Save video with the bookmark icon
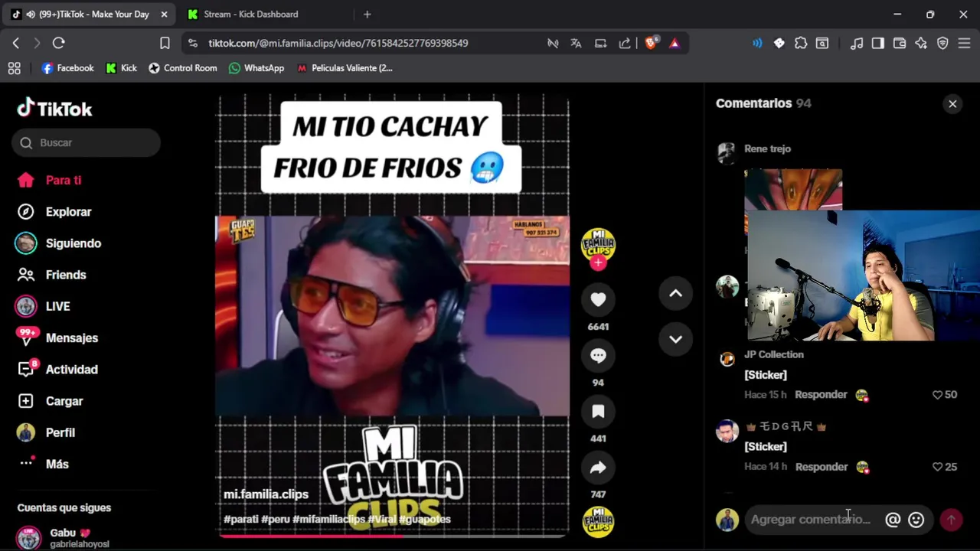This screenshot has height=551, width=980. (598, 412)
